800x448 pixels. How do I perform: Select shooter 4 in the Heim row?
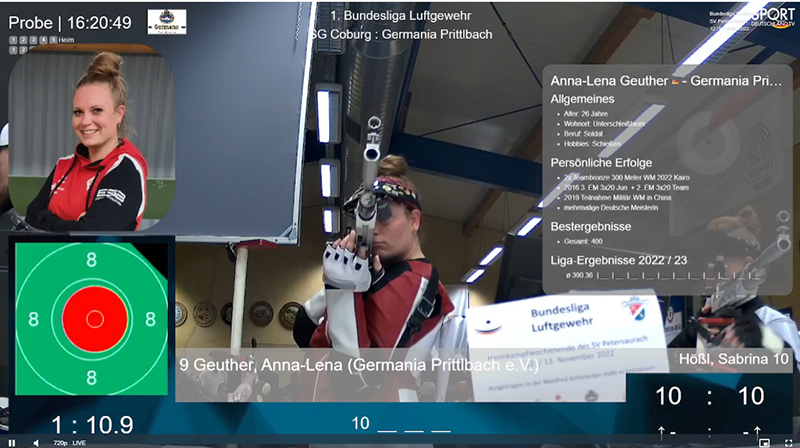tap(43, 40)
